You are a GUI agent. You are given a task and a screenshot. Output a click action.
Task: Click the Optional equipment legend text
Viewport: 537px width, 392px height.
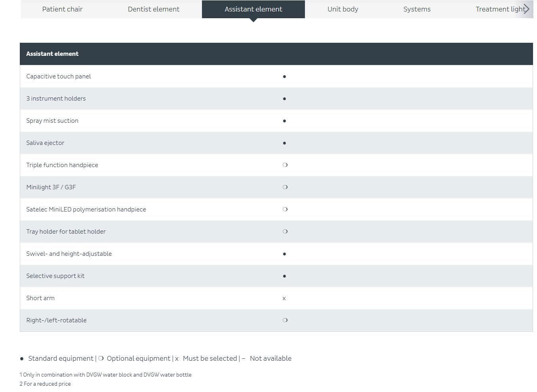point(139,358)
